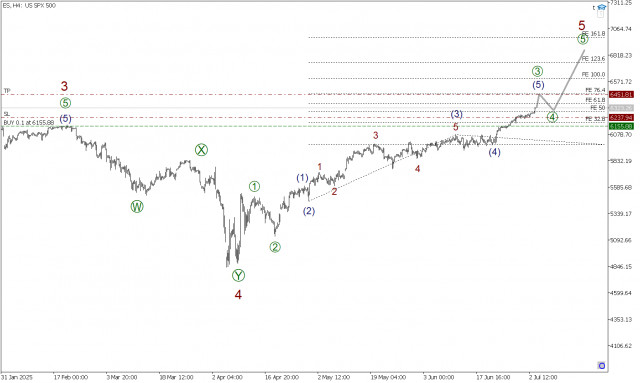640x383 pixels.
Task: Select the green circled X wave label
Action: coord(201,150)
